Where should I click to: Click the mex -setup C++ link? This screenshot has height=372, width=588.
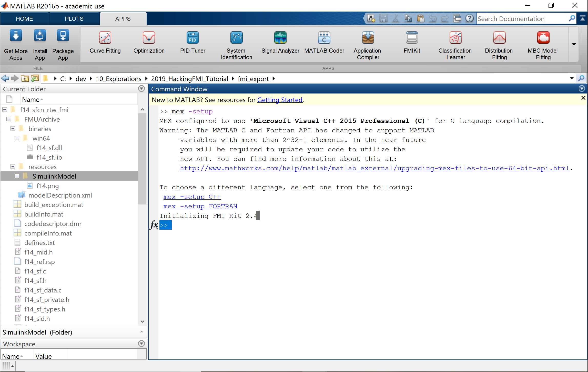[192, 197]
